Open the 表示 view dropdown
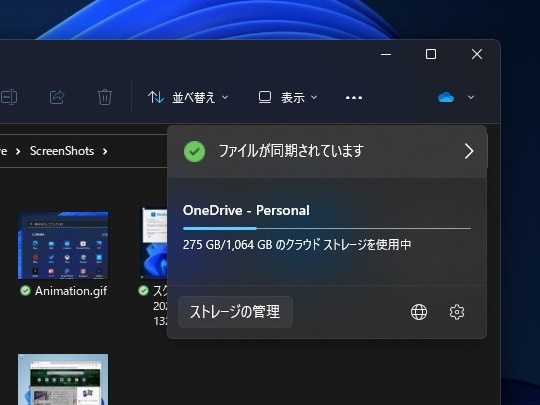 [288, 98]
